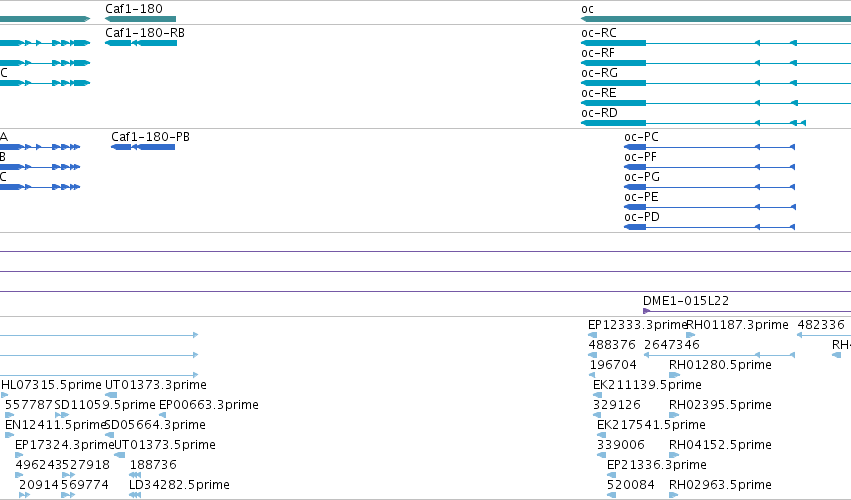Select the Caf1-180 gene label
The image size is (851, 500).
pyautogui.click(x=134, y=9)
